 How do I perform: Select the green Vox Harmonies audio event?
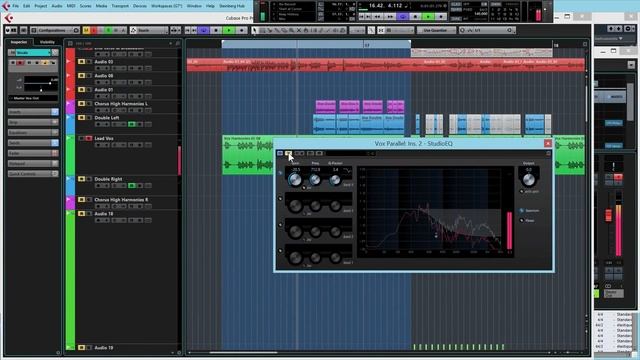pyautogui.click(x=248, y=155)
